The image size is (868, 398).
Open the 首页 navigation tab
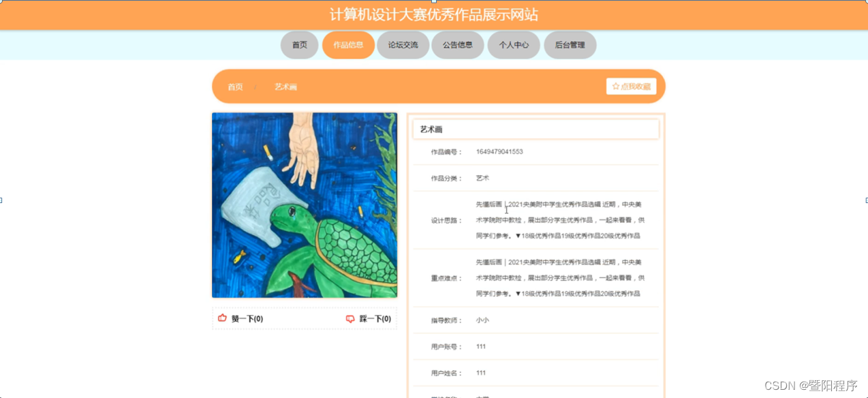pyautogui.click(x=300, y=45)
